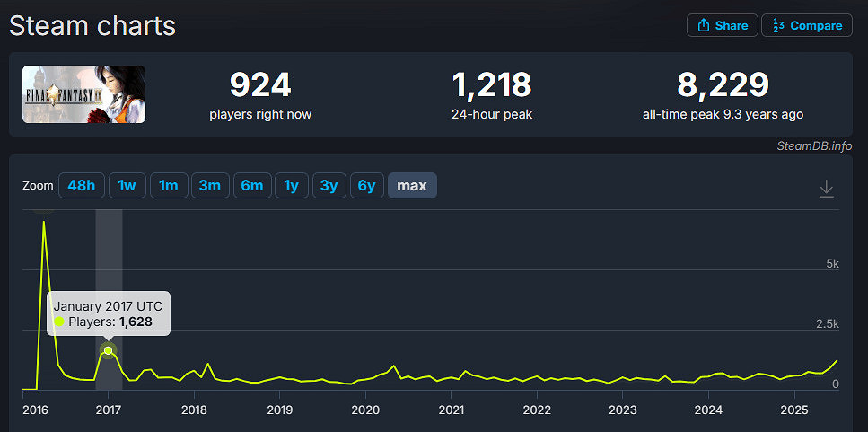Select the 3y zoom range
Image resolution: width=868 pixels, height=432 pixels.
(x=329, y=186)
